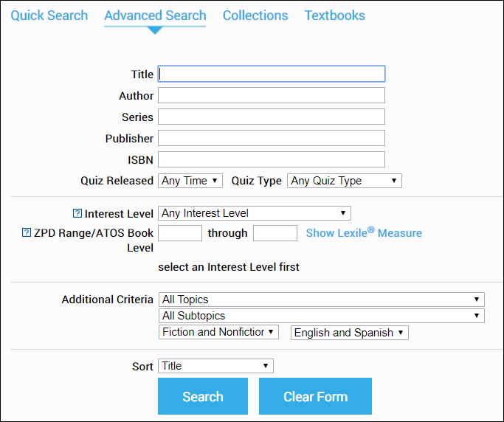
Task: Open the English and Spanish language dropdown
Action: coord(349,333)
